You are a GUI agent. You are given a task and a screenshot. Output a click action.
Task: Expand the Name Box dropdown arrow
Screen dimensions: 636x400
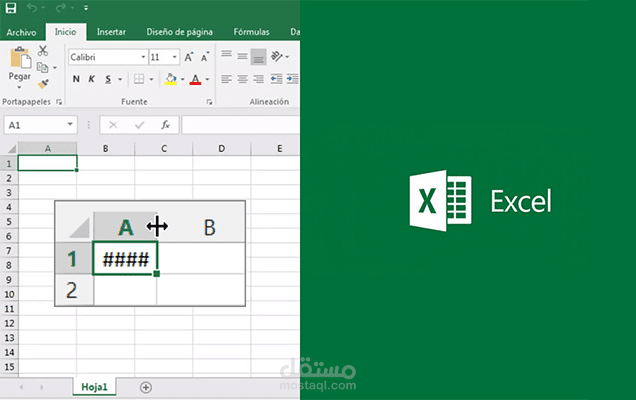(x=70, y=124)
